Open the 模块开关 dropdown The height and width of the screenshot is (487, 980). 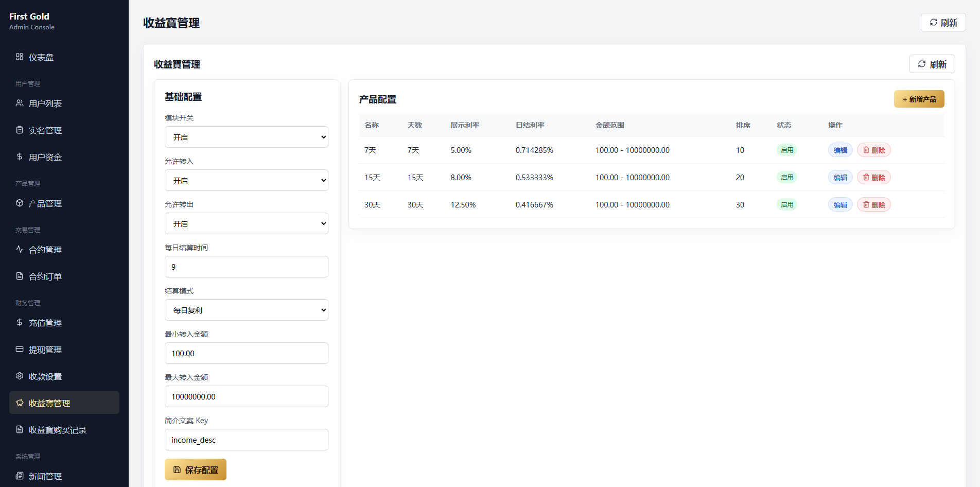point(247,137)
